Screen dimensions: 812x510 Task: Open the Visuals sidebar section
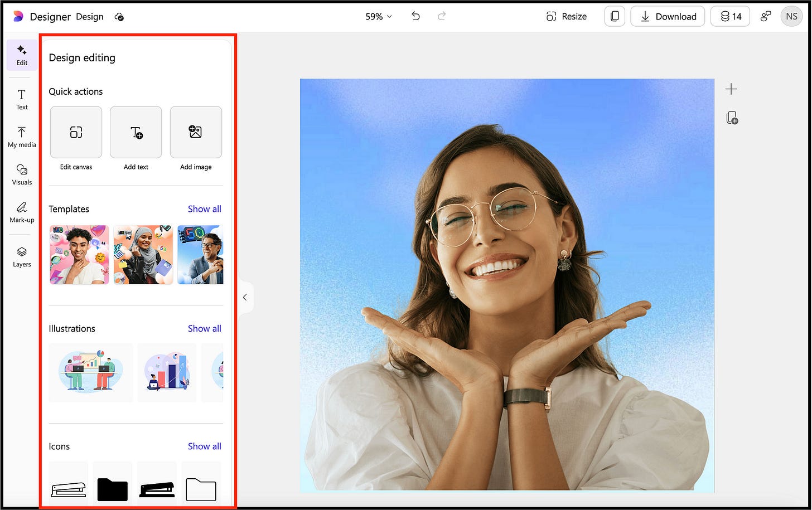point(22,174)
